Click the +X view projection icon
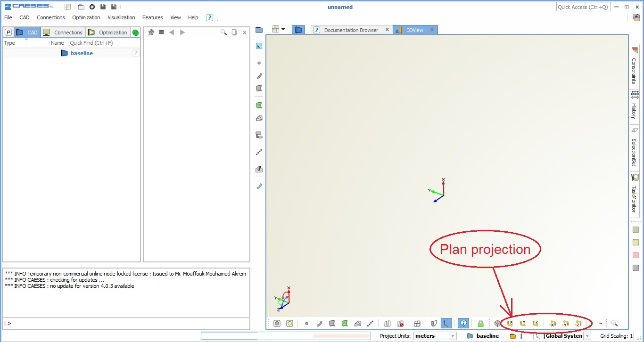This screenshot has width=644, height=342. [x=510, y=324]
